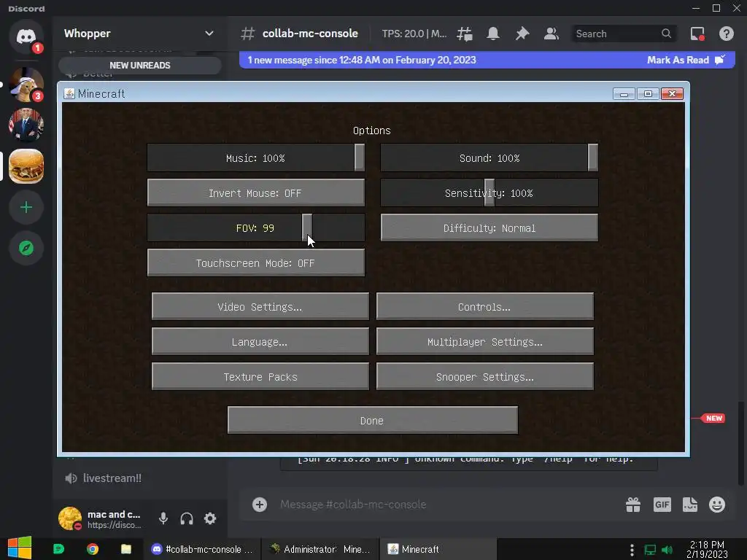Deafen with headphones icon
This screenshot has width=747, height=560.
[187, 518]
